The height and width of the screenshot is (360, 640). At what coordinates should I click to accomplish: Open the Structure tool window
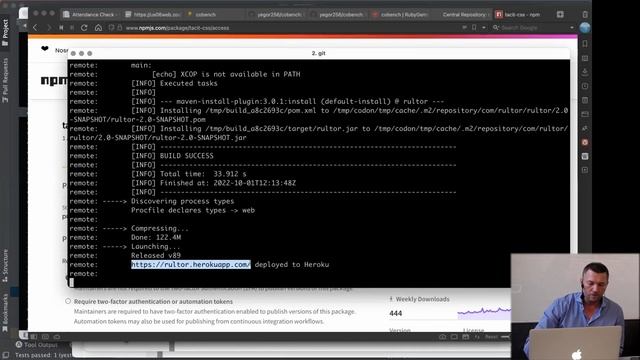pos(5,265)
